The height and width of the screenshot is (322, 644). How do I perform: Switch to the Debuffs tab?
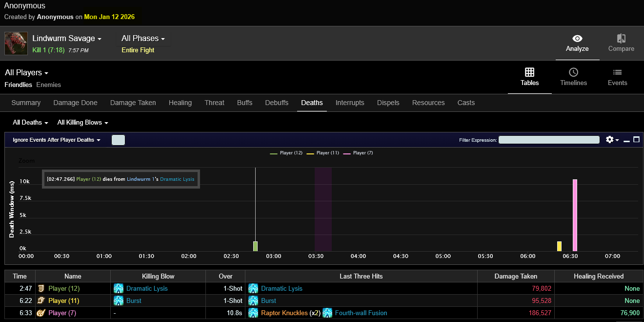(277, 103)
